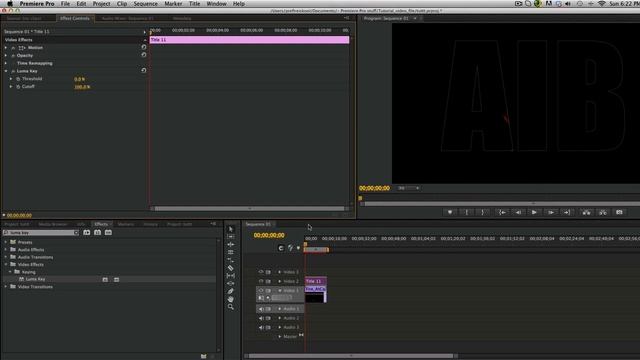
Task: Switch to the Markers tab
Action: tap(126, 224)
